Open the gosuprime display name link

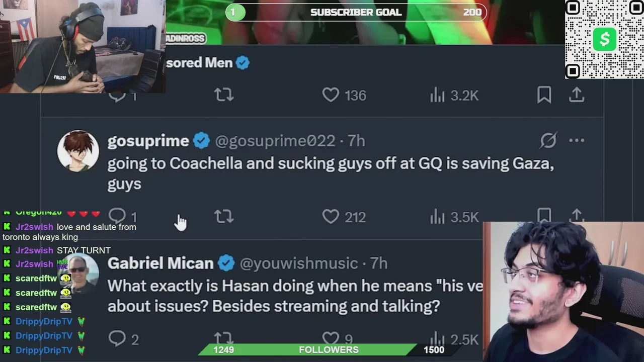[148, 141]
